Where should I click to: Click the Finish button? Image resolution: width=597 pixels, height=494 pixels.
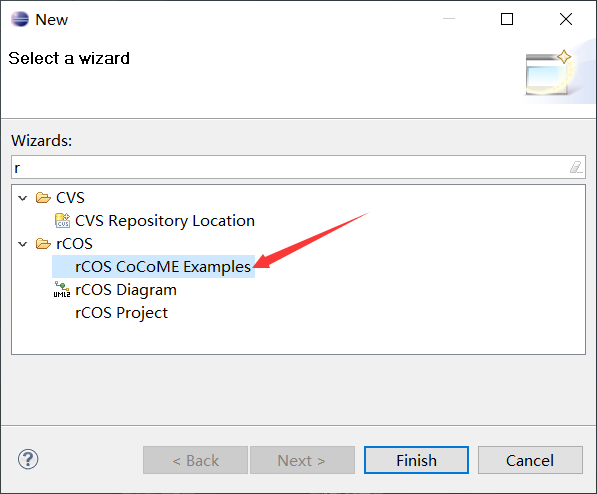pos(416,460)
